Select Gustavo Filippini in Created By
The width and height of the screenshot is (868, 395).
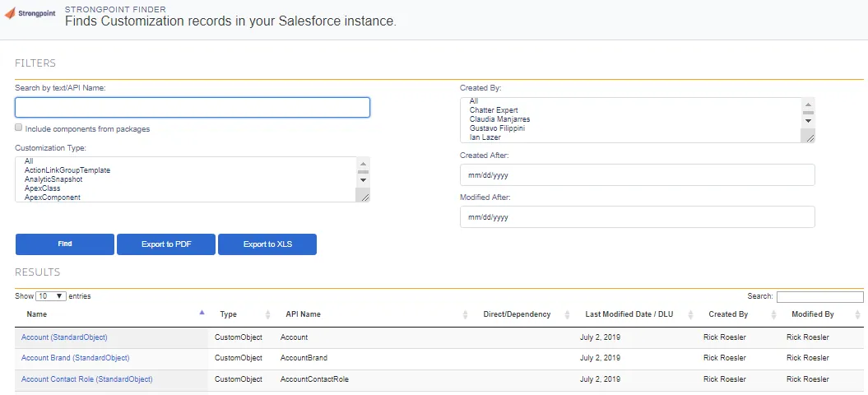coord(497,128)
